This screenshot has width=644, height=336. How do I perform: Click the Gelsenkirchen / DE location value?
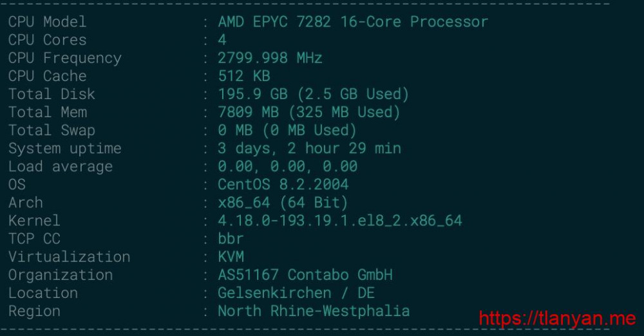[296, 293]
